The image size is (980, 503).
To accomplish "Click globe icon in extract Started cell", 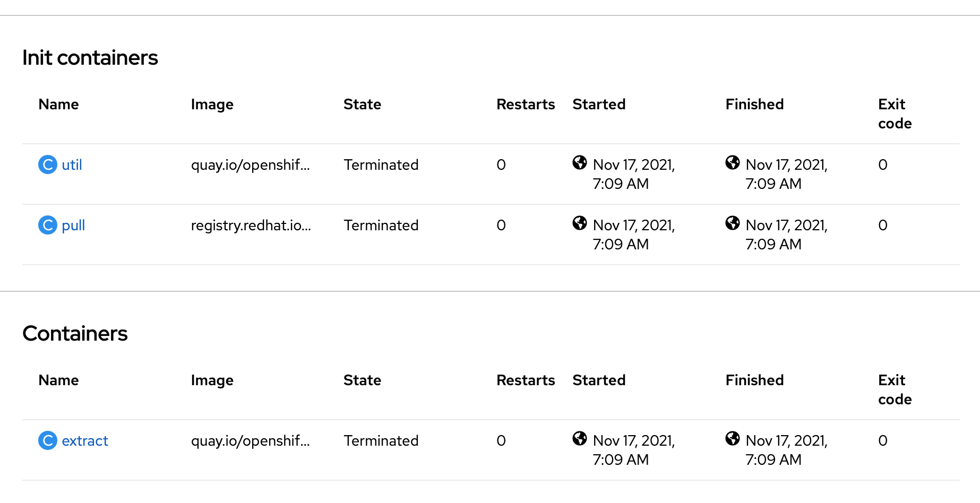I will point(580,438).
